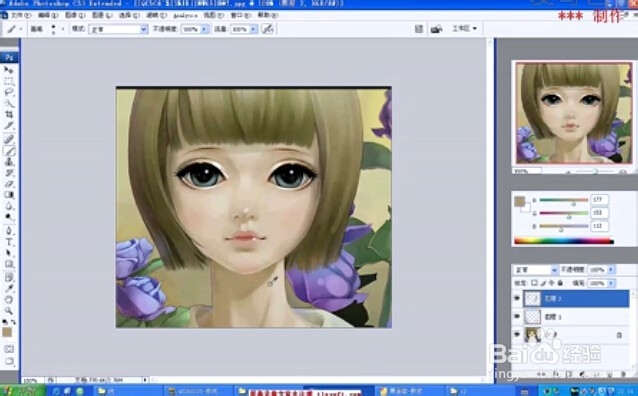
Task: Select the Quick Selection wand tool
Action: click(9, 103)
